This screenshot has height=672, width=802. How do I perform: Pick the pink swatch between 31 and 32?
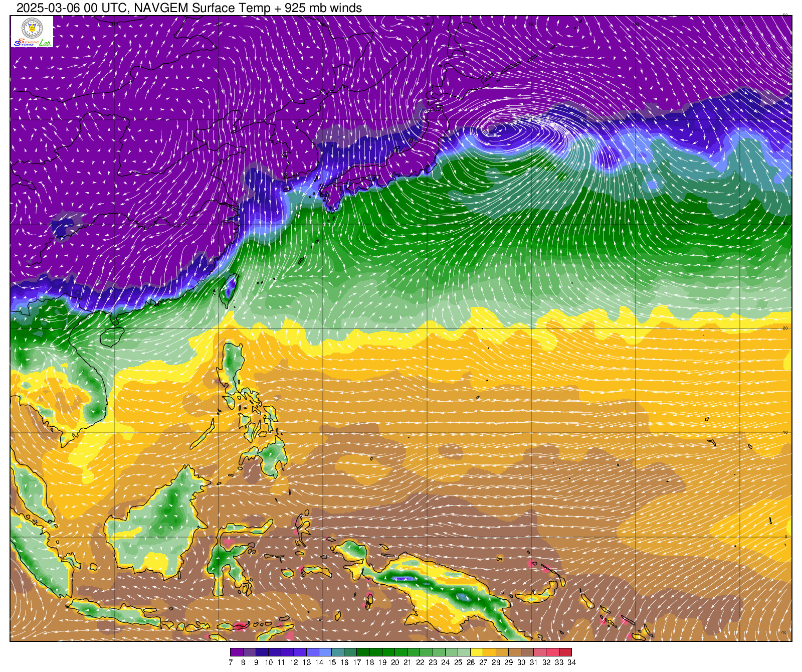point(540,652)
